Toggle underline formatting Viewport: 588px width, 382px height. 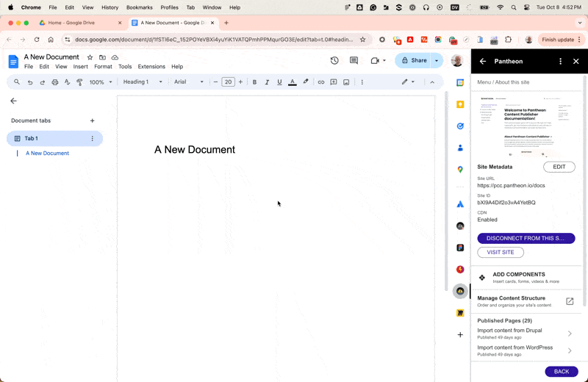coord(279,82)
